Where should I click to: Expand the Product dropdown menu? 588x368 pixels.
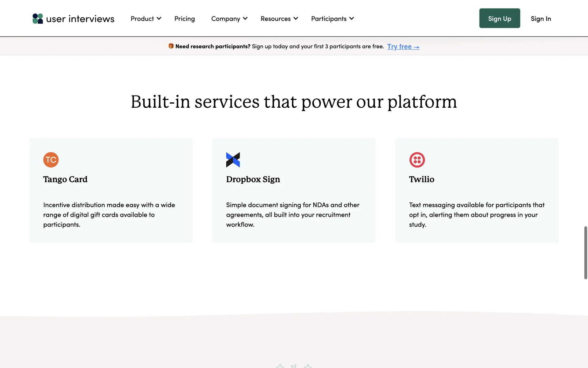pos(146,19)
